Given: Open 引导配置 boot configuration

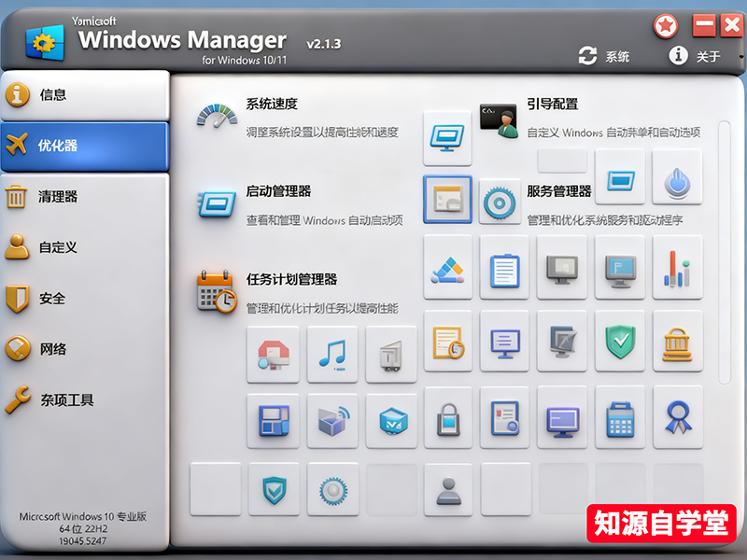Looking at the screenshot, I should pyautogui.click(x=552, y=105).
